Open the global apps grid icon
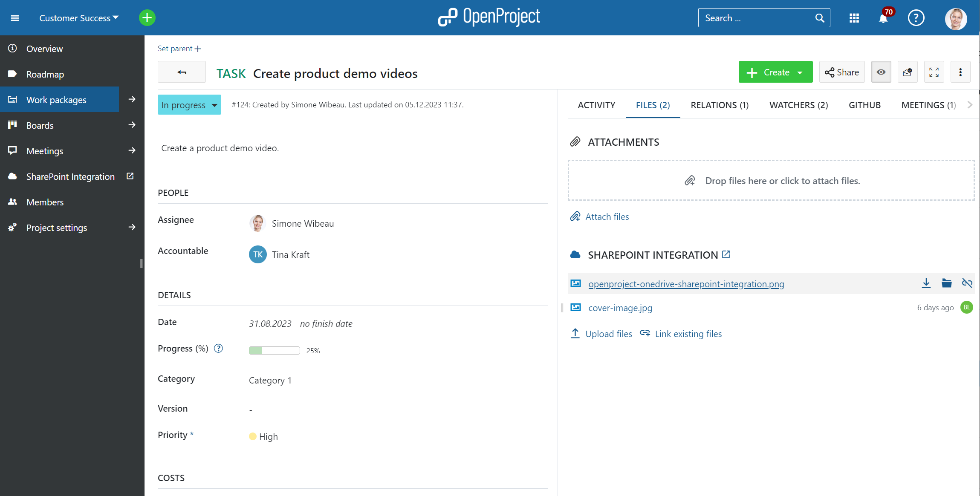The image size is (980, 496). click(854, 18)
